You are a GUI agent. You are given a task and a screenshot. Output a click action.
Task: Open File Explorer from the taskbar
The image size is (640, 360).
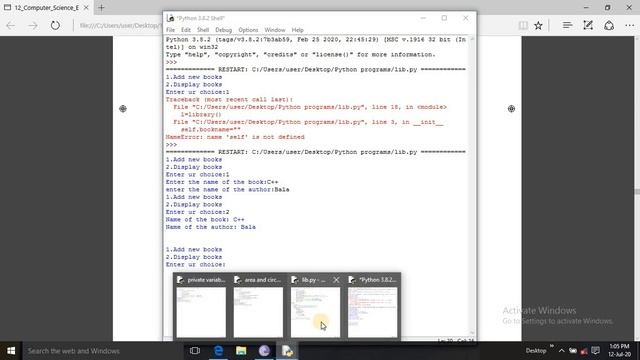(241, 351)
